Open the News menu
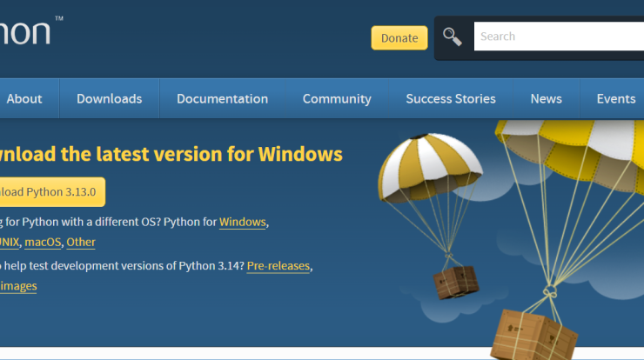Screen dimensions: 644x360 click(546, 98)
